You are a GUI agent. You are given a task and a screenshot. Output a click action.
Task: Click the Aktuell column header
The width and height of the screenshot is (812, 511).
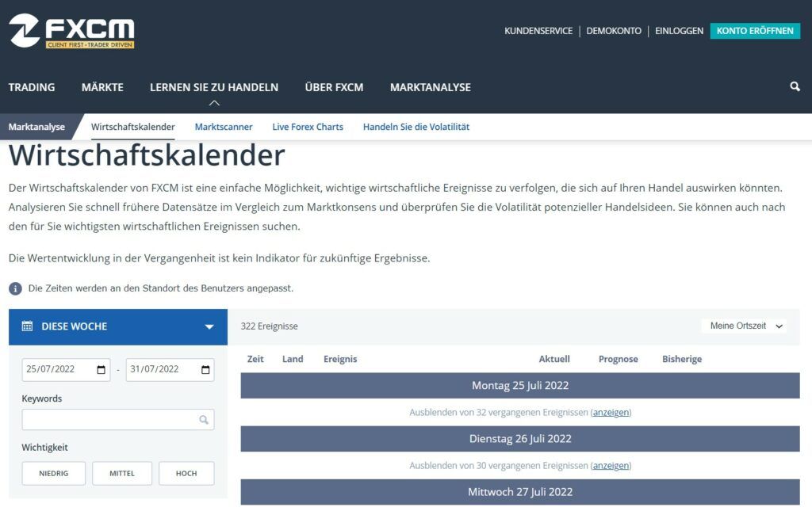click(554, 359)
